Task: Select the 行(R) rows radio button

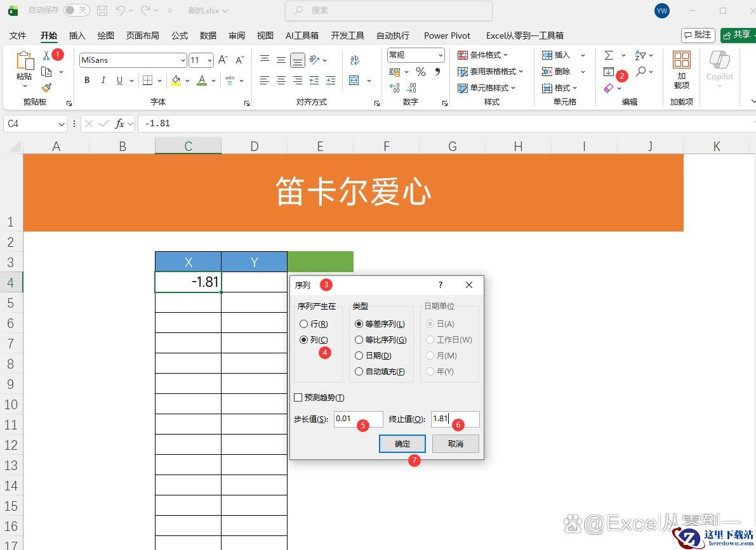Action: pos(303,324)
